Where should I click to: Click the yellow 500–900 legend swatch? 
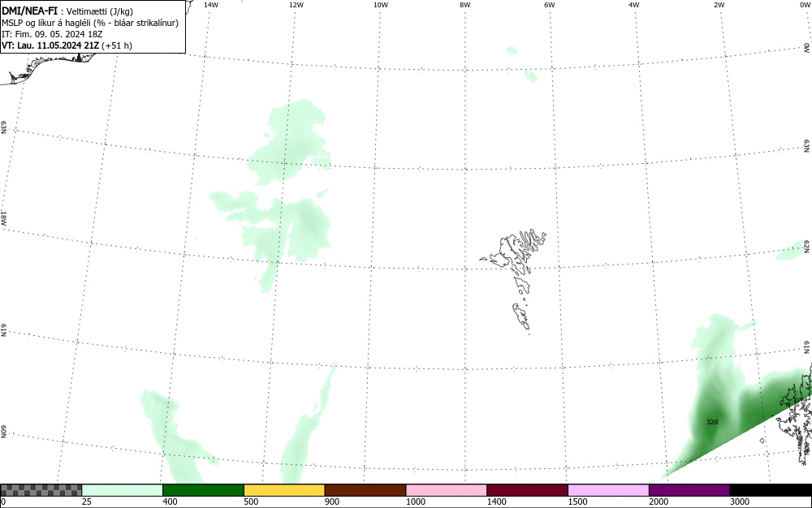pos(284,490)
